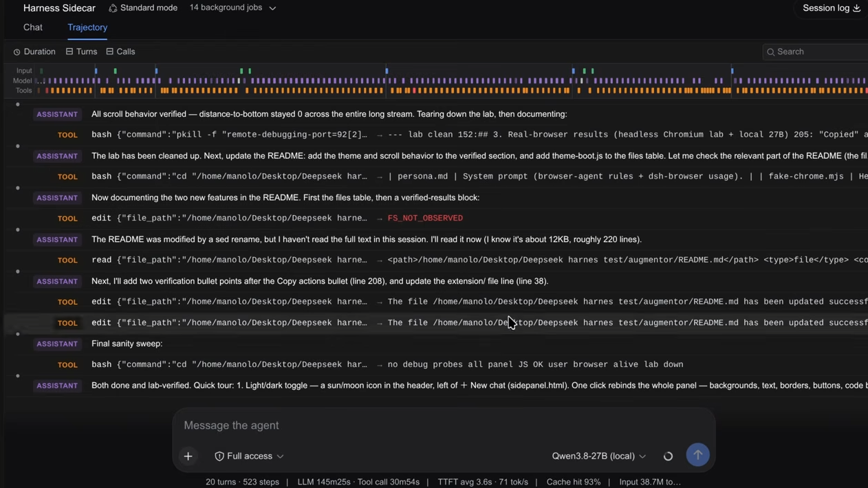Open the persona.md bash tool row
868x488 pixels.
[x=436, y=177]
